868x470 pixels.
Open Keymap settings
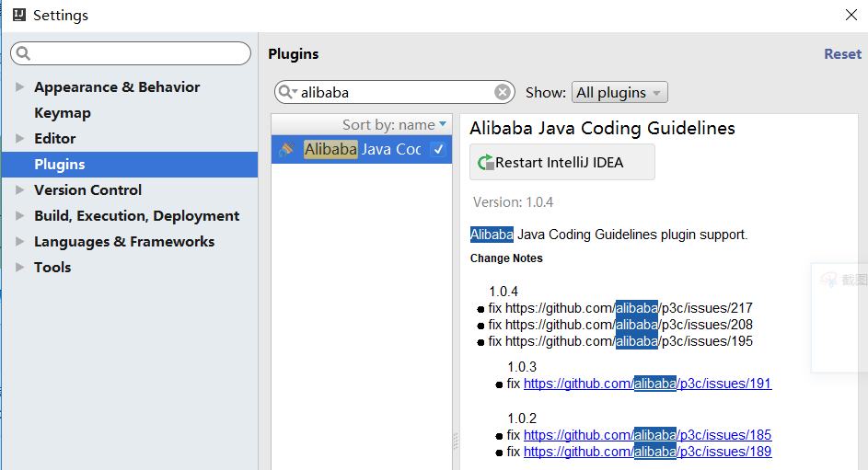pyautogui.click(x=63, y=113)
